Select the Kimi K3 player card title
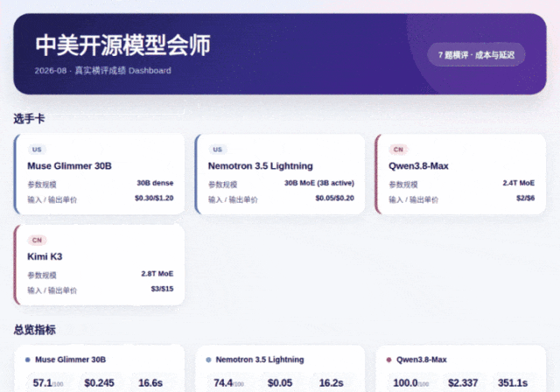 [x=45, y=256]
